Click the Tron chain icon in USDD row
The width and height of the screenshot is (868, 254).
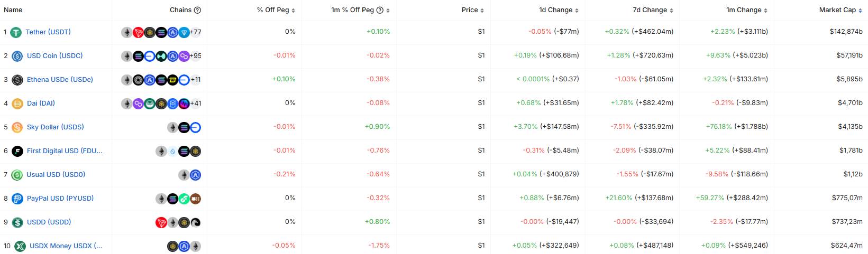(161, 222)
